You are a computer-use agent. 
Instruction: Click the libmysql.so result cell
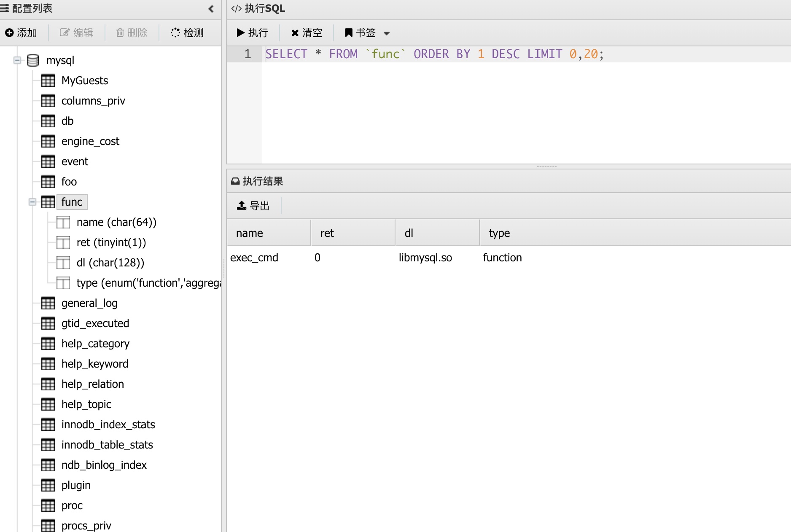click(x=425, y=258)
